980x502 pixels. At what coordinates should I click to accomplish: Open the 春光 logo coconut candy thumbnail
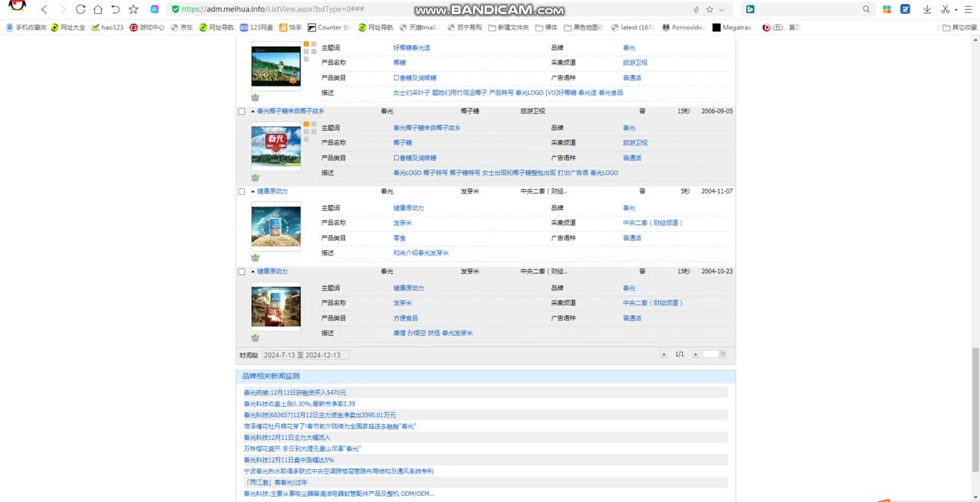point(276,146)
